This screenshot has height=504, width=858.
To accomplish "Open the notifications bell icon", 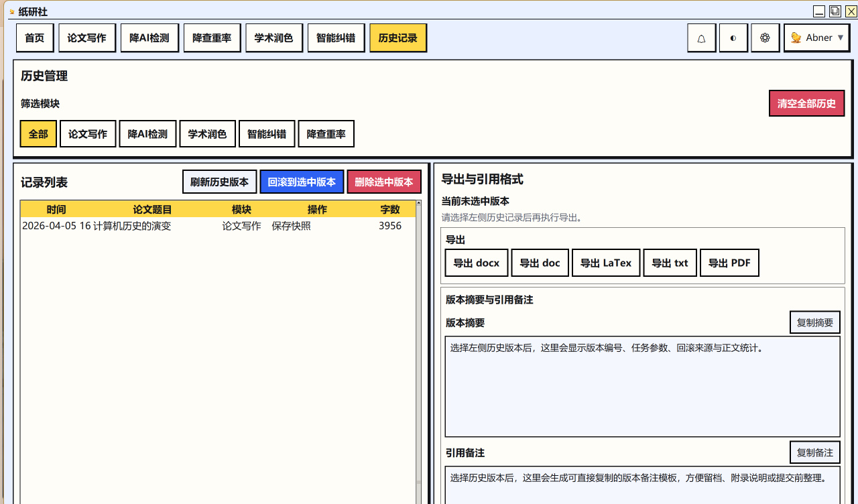I will point(701,38).
